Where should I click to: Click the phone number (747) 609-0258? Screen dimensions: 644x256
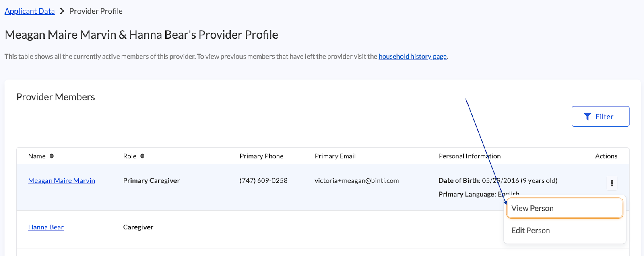[x=263, y=181]
